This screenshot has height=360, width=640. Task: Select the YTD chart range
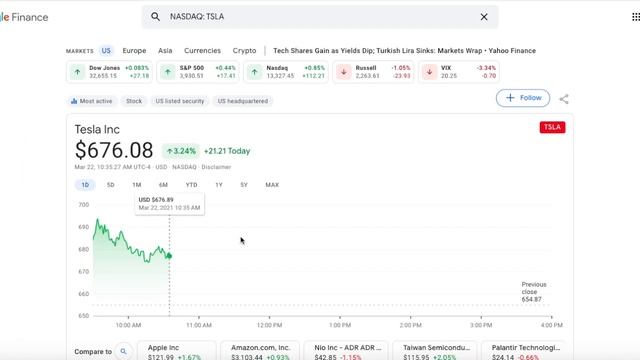[x=191, y=185]
